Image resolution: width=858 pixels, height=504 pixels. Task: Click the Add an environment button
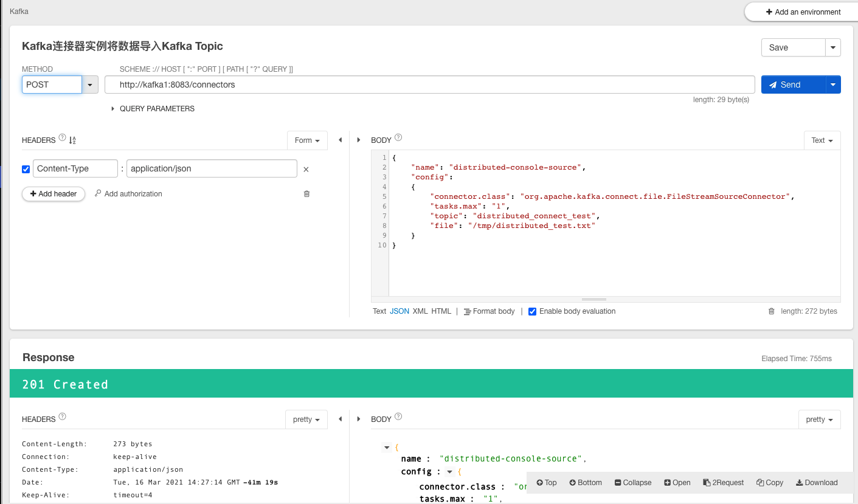point(803,12)
